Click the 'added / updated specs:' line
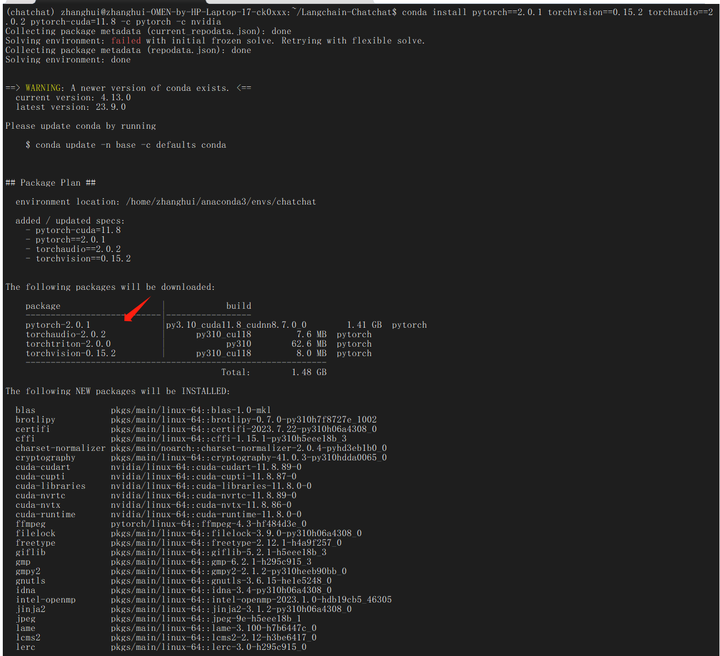Screen dimensions: 720x656 coord(70,221)
